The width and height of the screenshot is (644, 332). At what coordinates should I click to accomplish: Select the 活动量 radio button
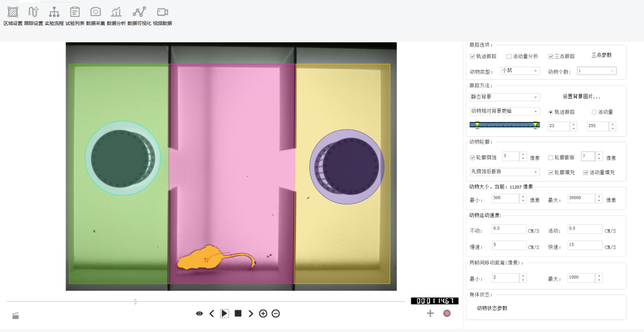coord(594,112)
